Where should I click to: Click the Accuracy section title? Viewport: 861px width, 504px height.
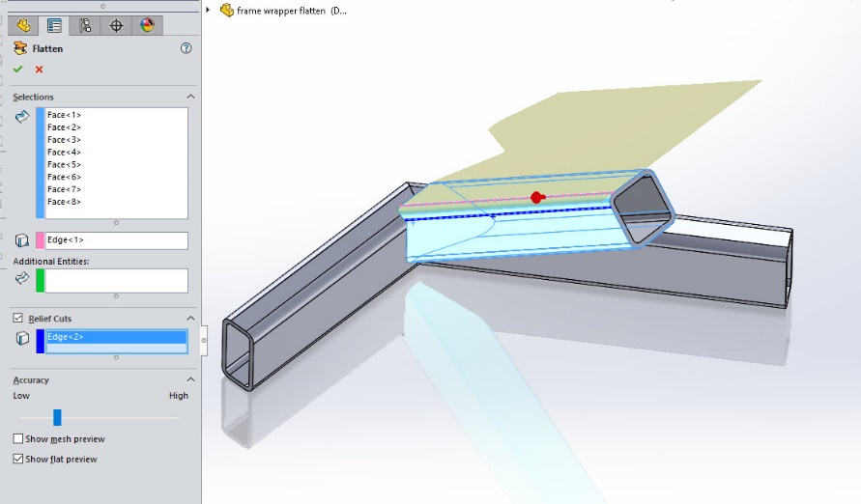coord(31,380)
